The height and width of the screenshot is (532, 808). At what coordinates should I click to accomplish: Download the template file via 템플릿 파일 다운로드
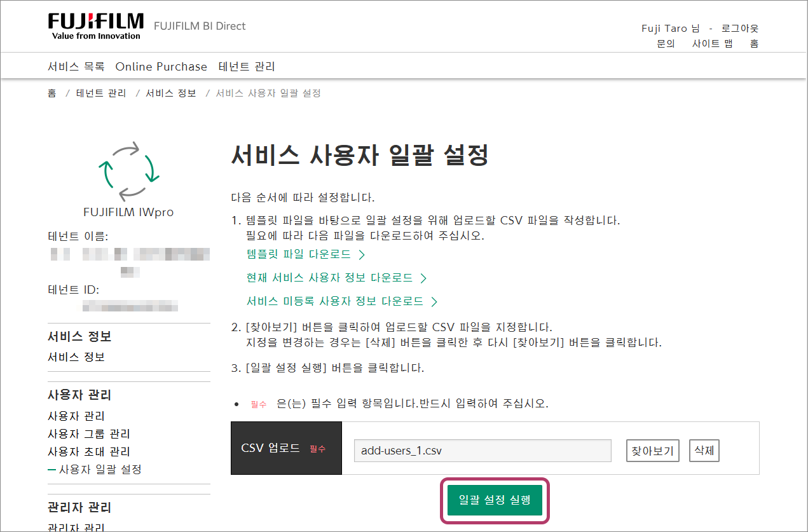click(299, 255)
